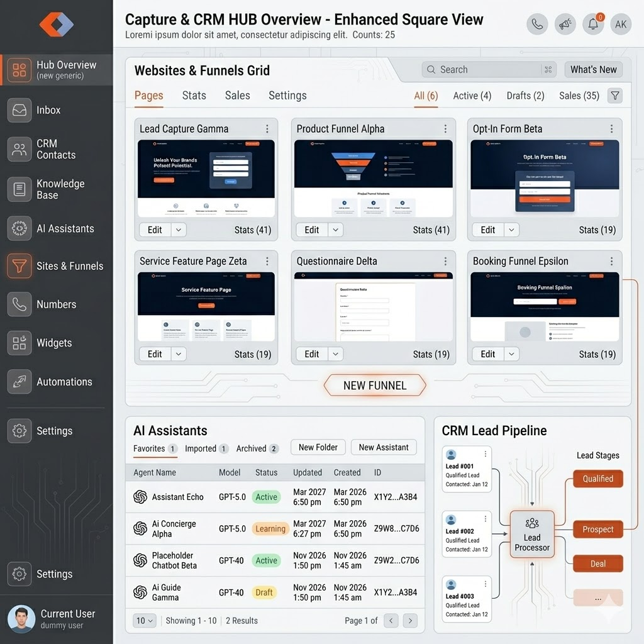
Task: Open the Opt-In Form Beta thumbnail
Action: pos(545,178)
